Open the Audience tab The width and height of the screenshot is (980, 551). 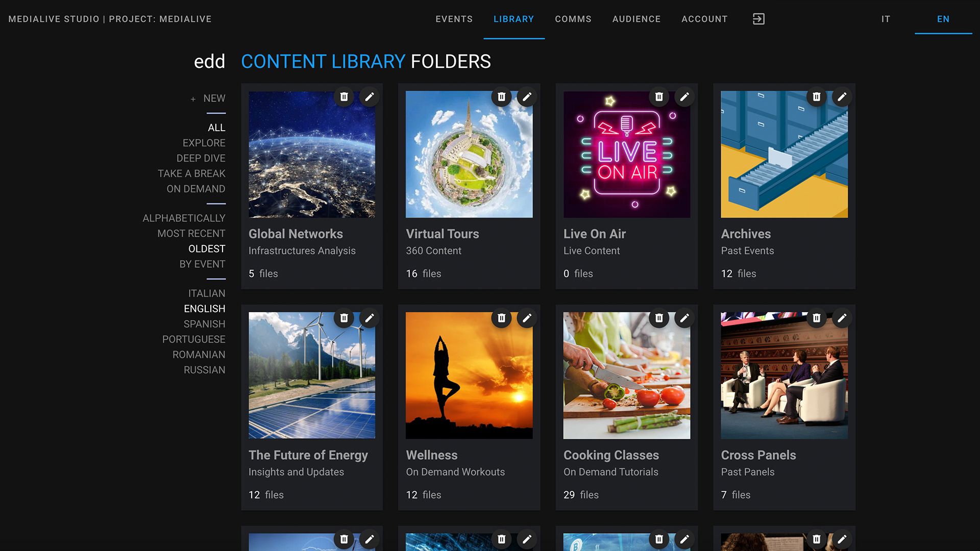[636, 19]
